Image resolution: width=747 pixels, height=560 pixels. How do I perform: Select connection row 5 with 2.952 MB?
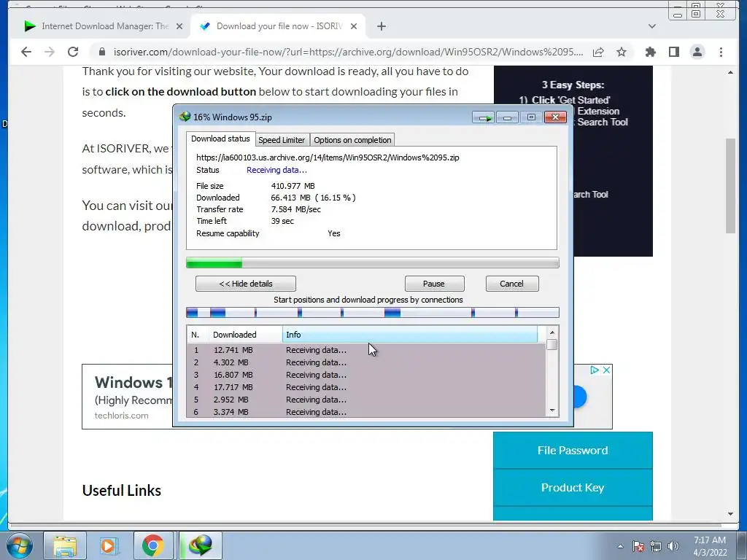coord(366,400)
